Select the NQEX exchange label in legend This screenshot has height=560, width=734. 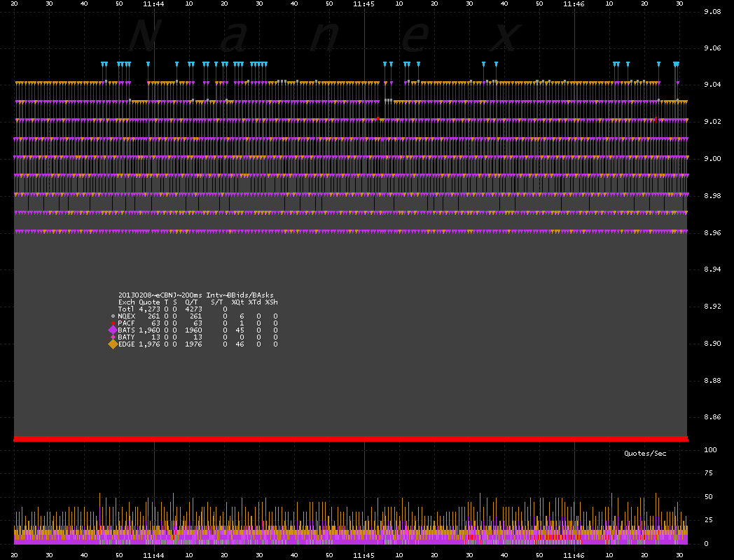pos(126,316)
